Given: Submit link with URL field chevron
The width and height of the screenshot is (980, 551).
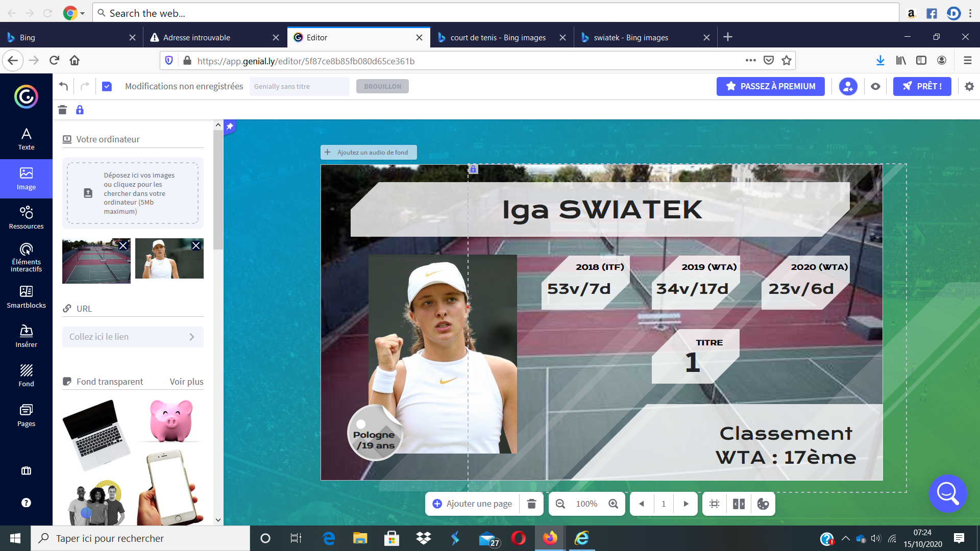Looking at the screenshot, I should (x=191, y=337).
